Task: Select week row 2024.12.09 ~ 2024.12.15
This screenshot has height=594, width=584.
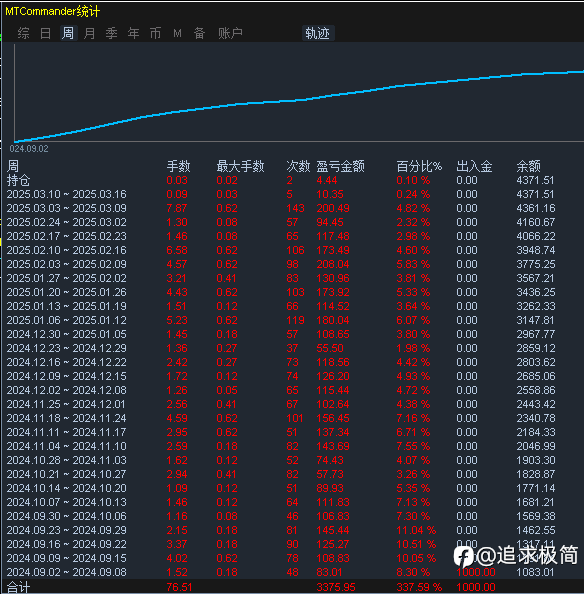Action: (292, 377)
